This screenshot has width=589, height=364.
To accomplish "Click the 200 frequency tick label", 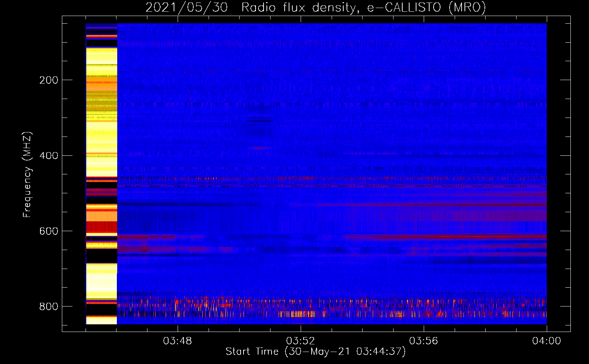I will pyautogui.click(x=49, y=80).
